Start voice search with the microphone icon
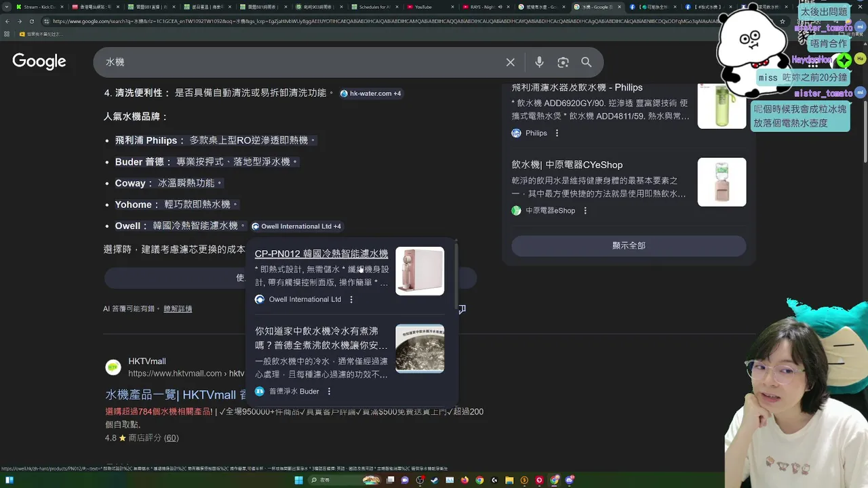The height and width of the screenshot is (488, 868). point(539,62)
